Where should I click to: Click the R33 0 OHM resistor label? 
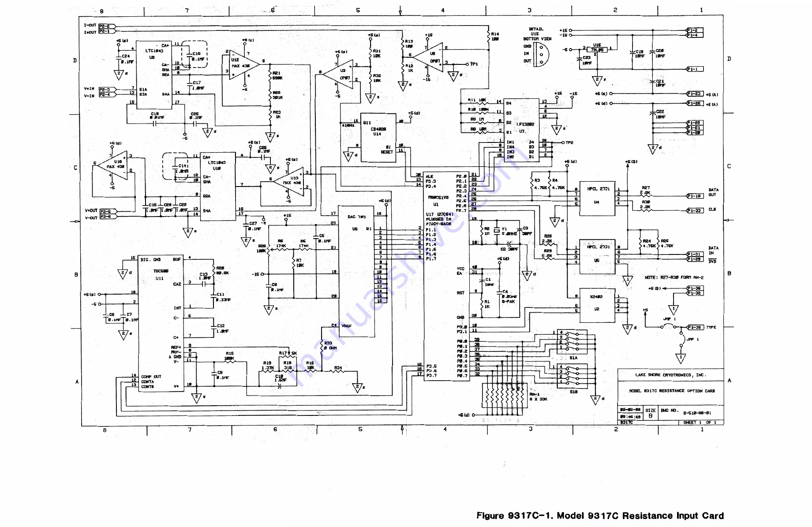330,345
